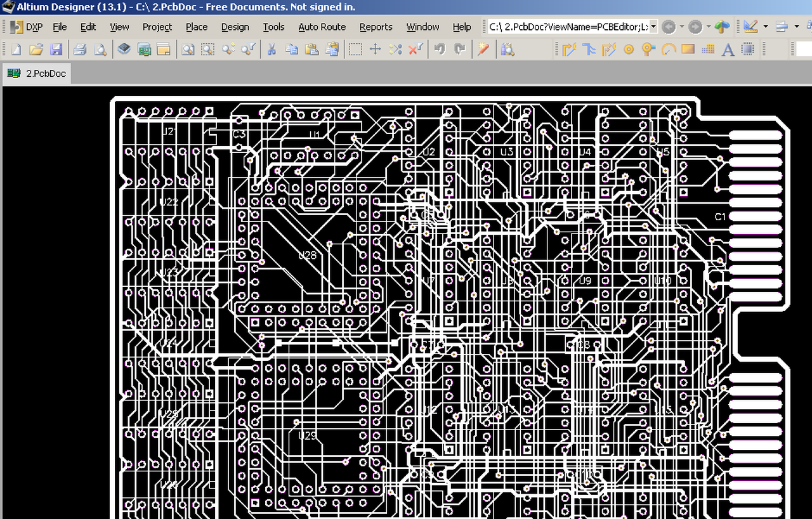Image resolution: width=812 pixels, height=519 pixels.
Task: Cut the selection with scissors icon
Action: pyautogui.click(x=272, y=49)
